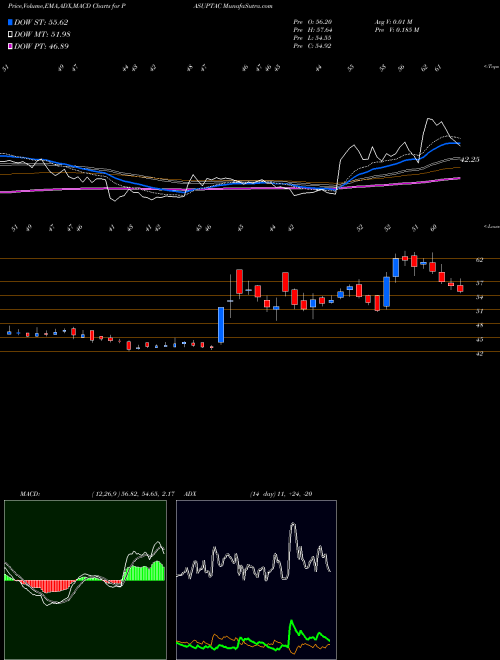Viewport: 500px width, 660px height.
Task: Select the 'DOW PT: 46.89' legend text
Action: (42, 46)
